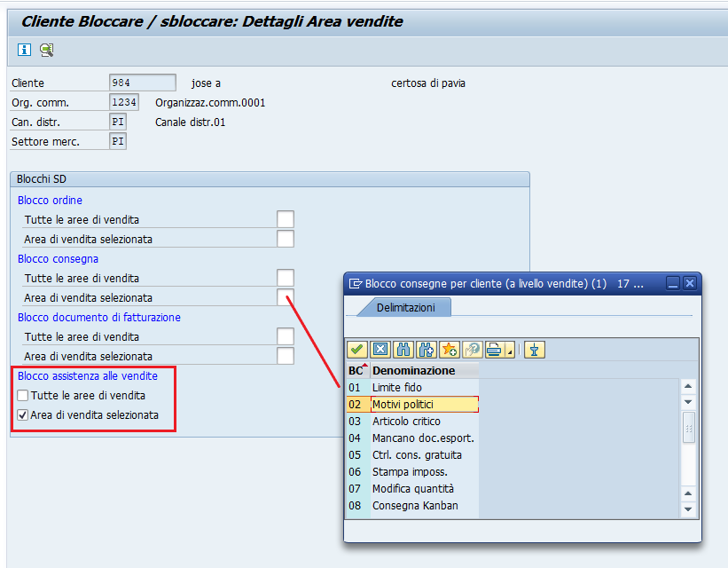Click the find next binoculars-plus icon
The height and width of the screenshot is (568, 728).
point(426,350)
